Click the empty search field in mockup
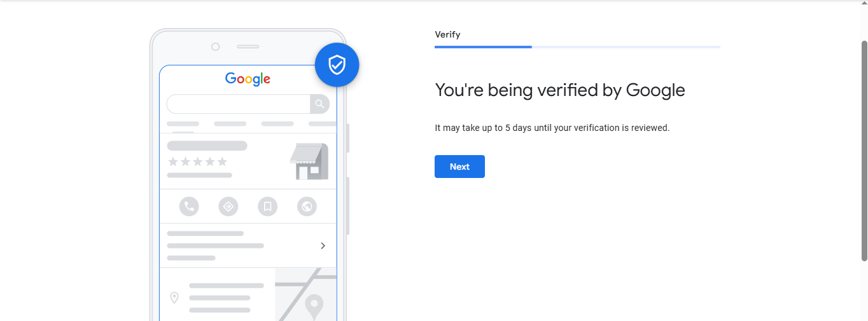Viewport: 868px width, 321px height. (238, 104)
